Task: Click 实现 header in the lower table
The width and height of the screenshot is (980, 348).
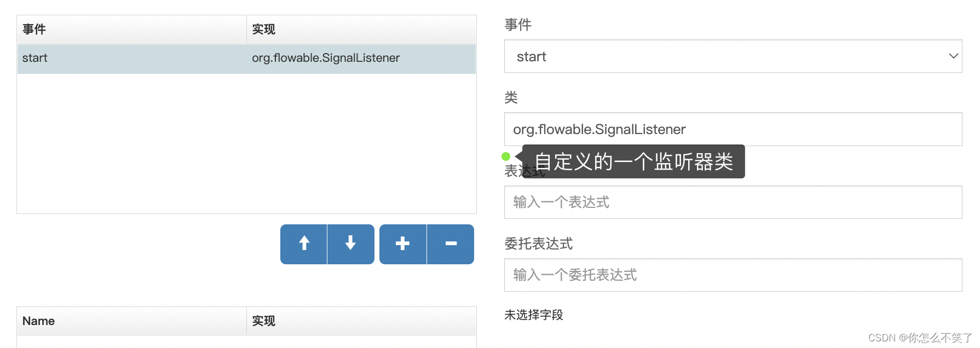Action: (263, 321)
